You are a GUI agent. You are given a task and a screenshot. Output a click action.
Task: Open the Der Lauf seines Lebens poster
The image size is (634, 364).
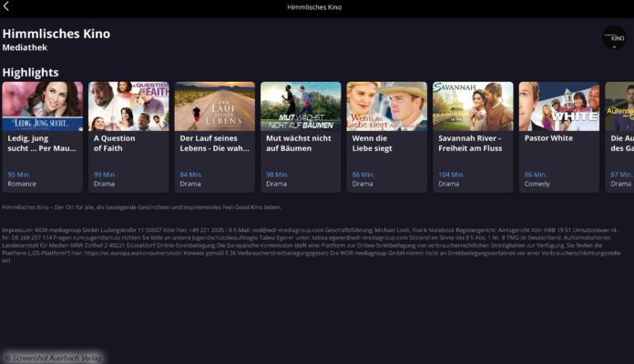215,106
